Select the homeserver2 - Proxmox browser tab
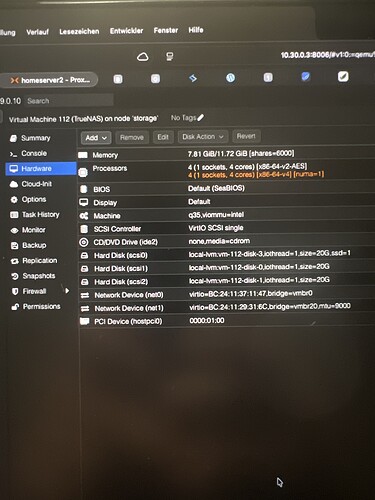The width and height of the screenshot is (375, 500). pos(49,80)
